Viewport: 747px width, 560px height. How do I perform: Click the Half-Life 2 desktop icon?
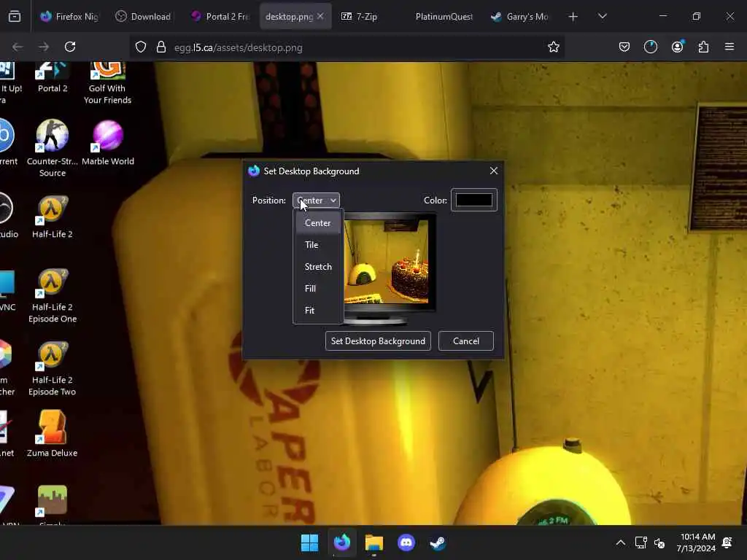click(53, 217)
